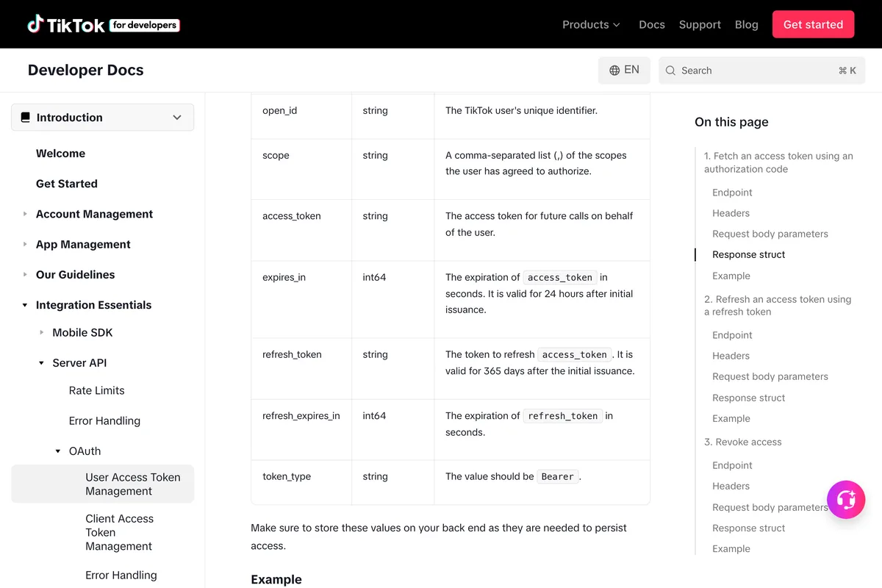The image size is (882, 588).
Task: Click Example under Revoke access
Action: coord(731,548)
